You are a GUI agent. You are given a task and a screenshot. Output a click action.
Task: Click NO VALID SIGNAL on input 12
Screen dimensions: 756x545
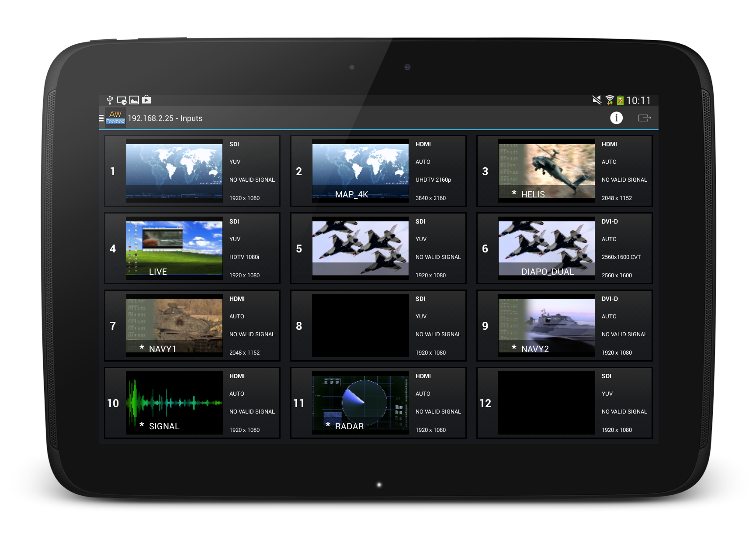[624, 412]
